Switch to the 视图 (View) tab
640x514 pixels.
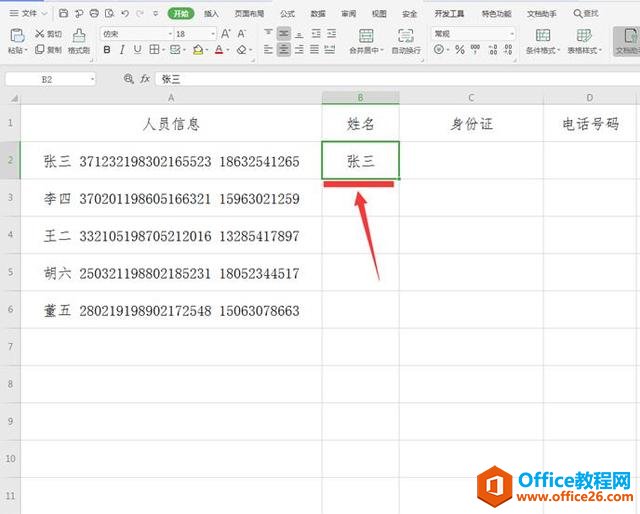click(379, 13)
